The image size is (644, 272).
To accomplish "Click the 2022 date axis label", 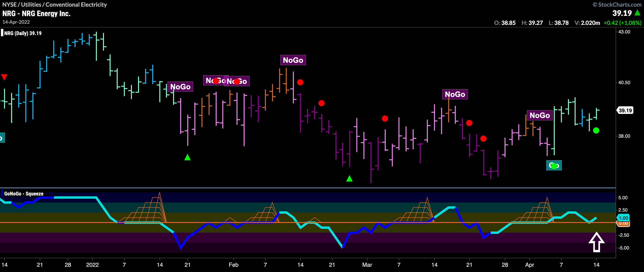I will (93, 265).
